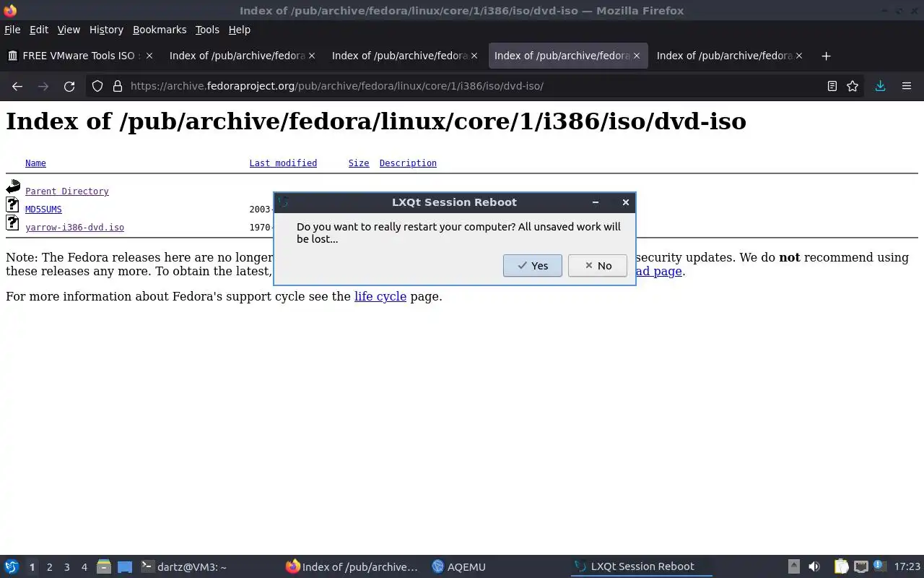The image size is (924, 578).
Task: Open the View menu
Action: [x=69, y=30]
